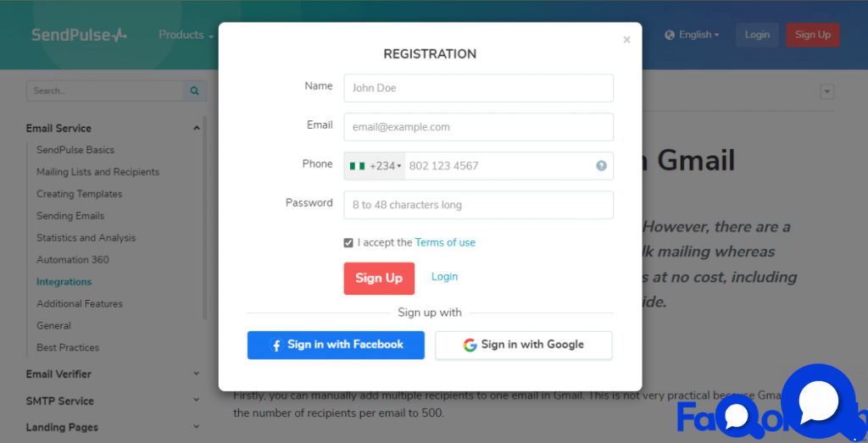The height and width of the screenshot is (443, 868).
Task: Open the Terms of use link
Action: click(445, 243)
